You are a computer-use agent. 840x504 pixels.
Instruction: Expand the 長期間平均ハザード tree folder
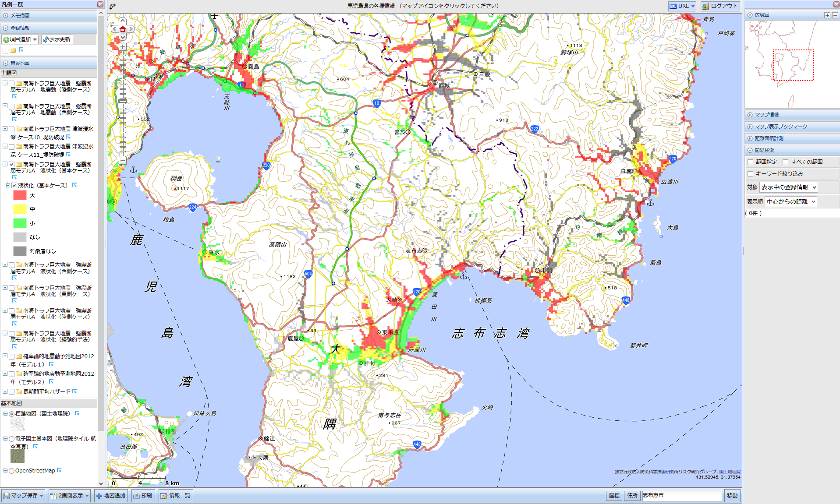pyautogui.click(x=5, y=391)
